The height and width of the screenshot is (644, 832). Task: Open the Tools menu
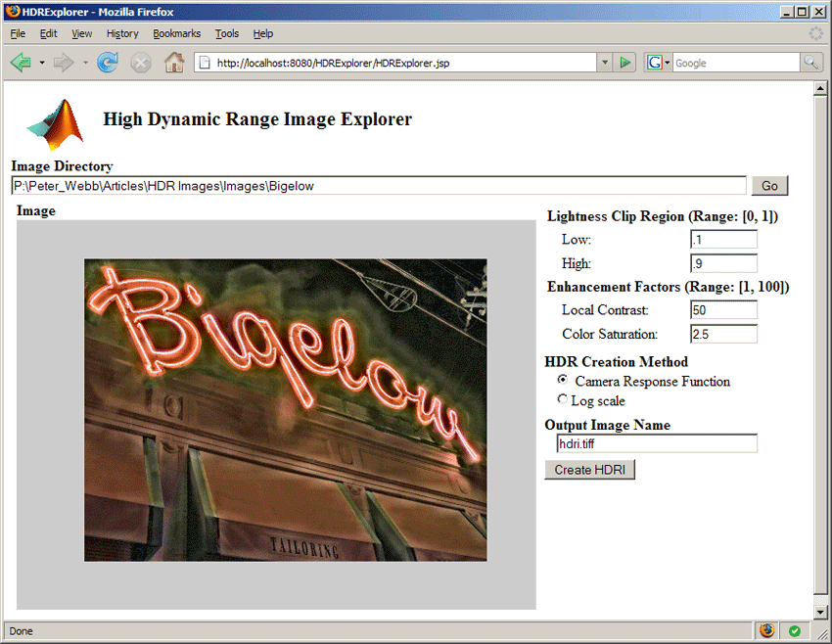[226, 32]
